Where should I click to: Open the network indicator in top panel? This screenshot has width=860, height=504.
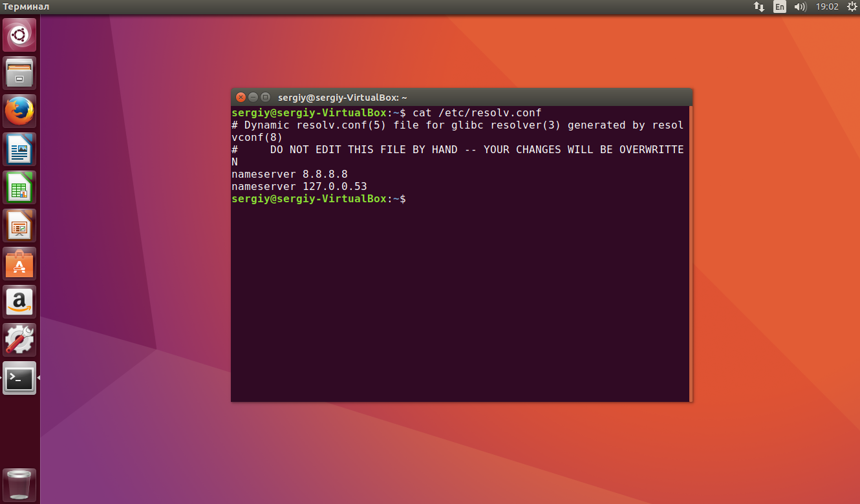[759, 7]
